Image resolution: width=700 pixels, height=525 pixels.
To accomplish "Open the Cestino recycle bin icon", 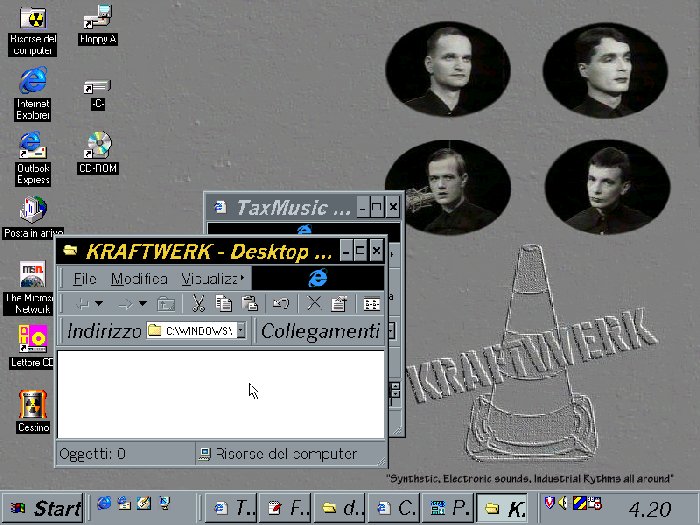I will tap(33, 407).
